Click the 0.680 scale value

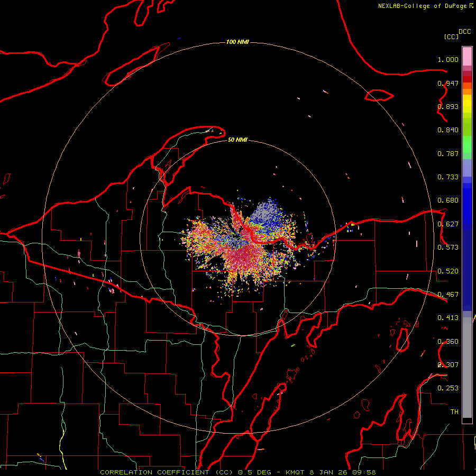pyautogui.click(x=448, y=200)
